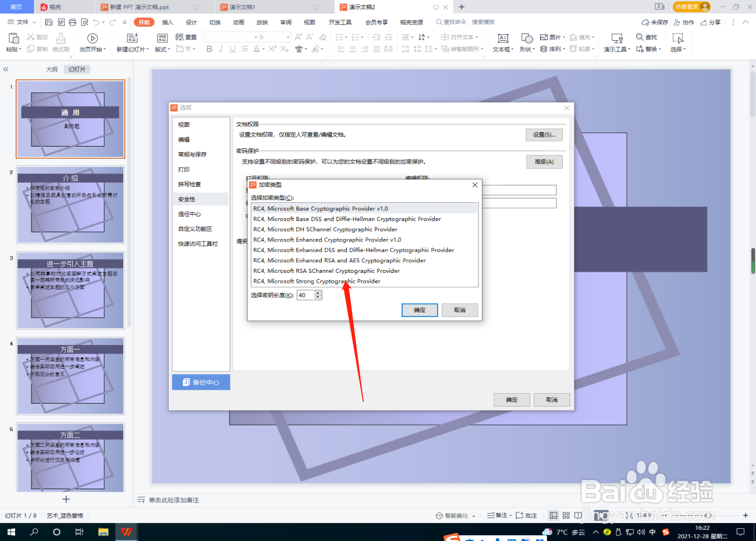The width and height of the screenshot is (756, 541).
Task: Select slide 3 thumbnail 进一步引入主题
Action: click(x=70, y=290)
